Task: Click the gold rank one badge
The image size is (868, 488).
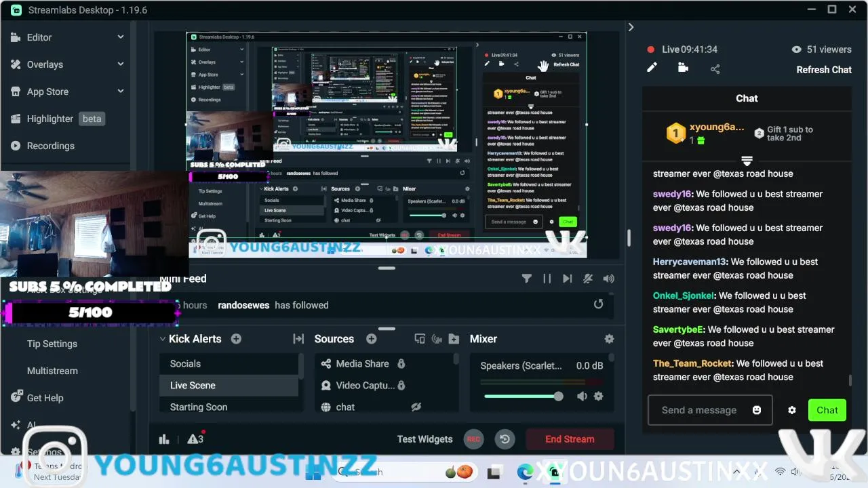Action: [x=676, y=133]
